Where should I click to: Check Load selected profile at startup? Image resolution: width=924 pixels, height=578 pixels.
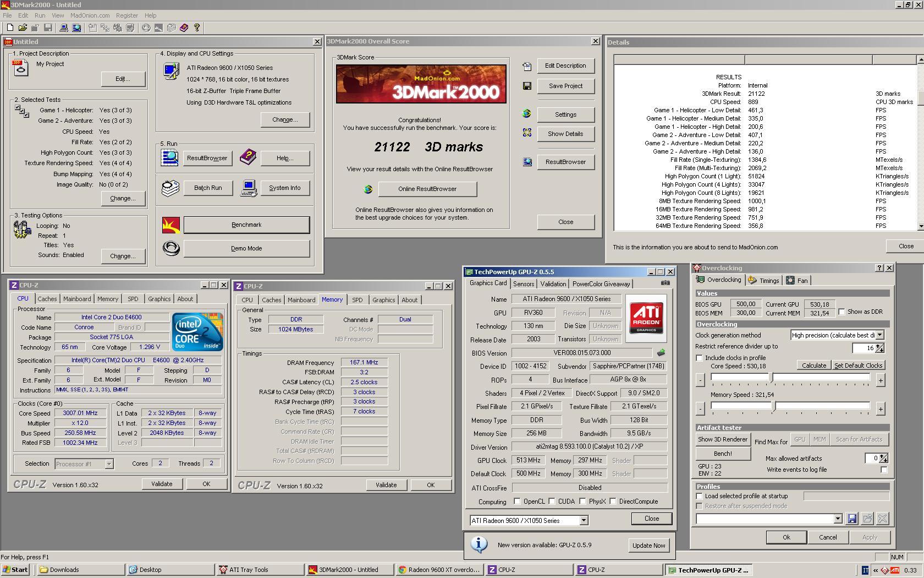coord(700,496)
